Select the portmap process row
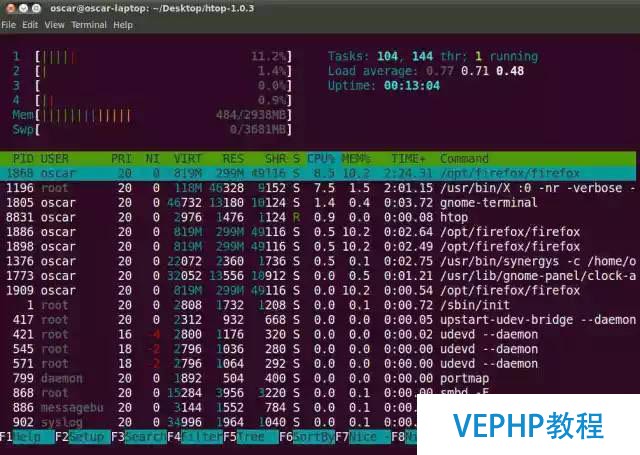This screenshot has height=455, width=640. [x=318, y=378]
